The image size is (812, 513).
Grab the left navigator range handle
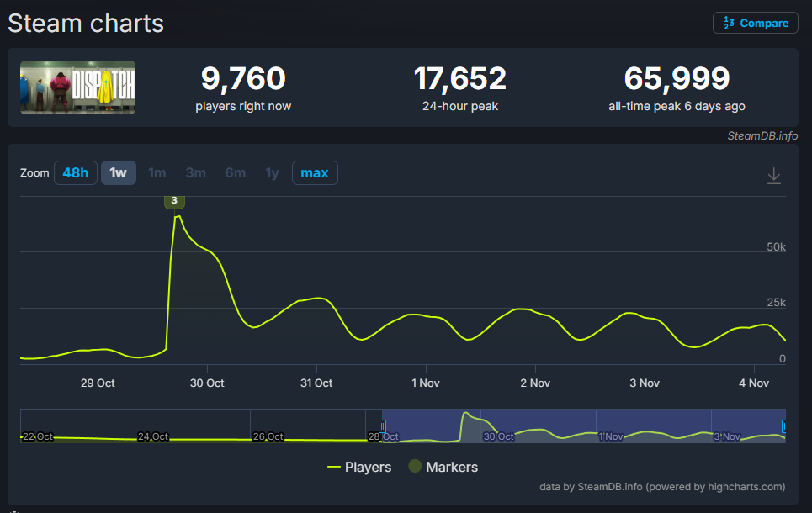(x=382, y=426)
